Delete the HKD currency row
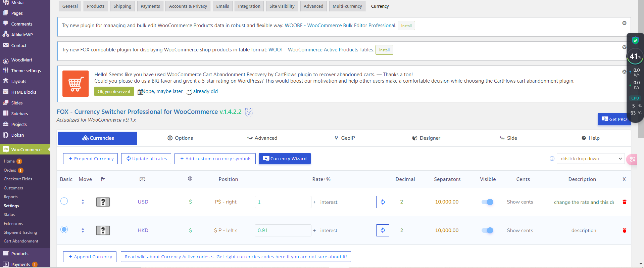Image resolution: width=644 pixels, height=268 pixels. [625, 230]
